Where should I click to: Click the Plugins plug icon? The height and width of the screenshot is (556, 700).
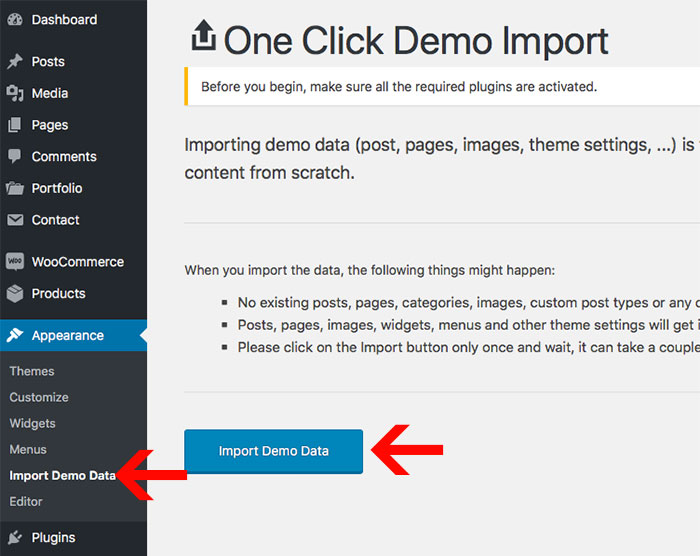tap(15, 537)
